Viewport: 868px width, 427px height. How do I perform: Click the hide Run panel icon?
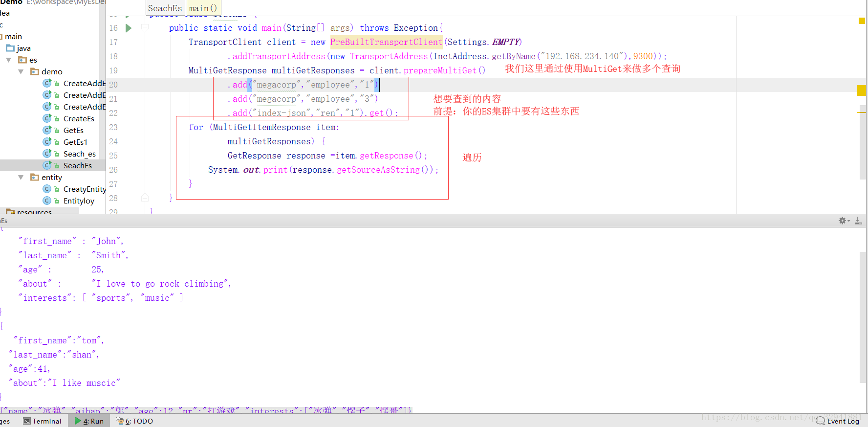coord(858,221)
